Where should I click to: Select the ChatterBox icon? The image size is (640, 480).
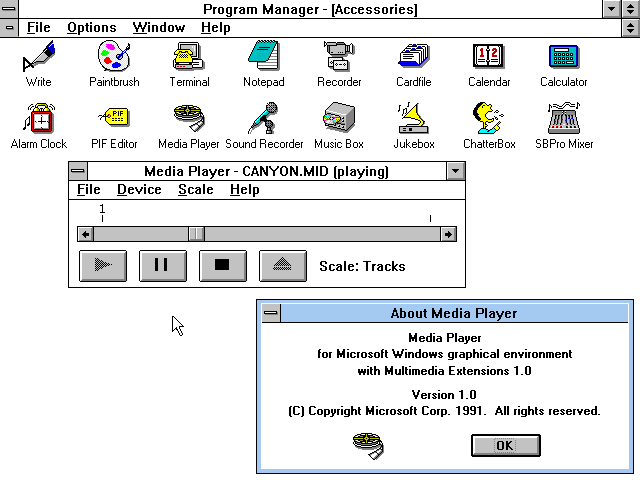click(489, 118)
